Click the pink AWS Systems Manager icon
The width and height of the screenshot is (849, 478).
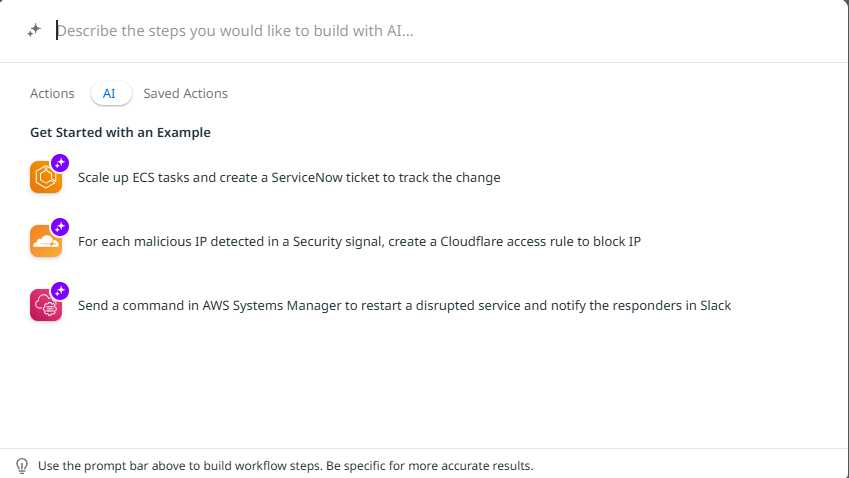coord(45,305)
